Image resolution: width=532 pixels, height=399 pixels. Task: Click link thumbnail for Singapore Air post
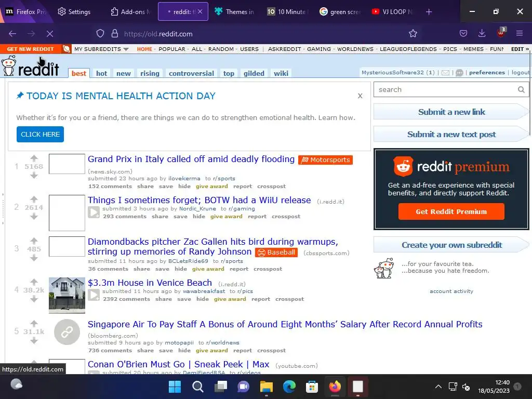67,332
